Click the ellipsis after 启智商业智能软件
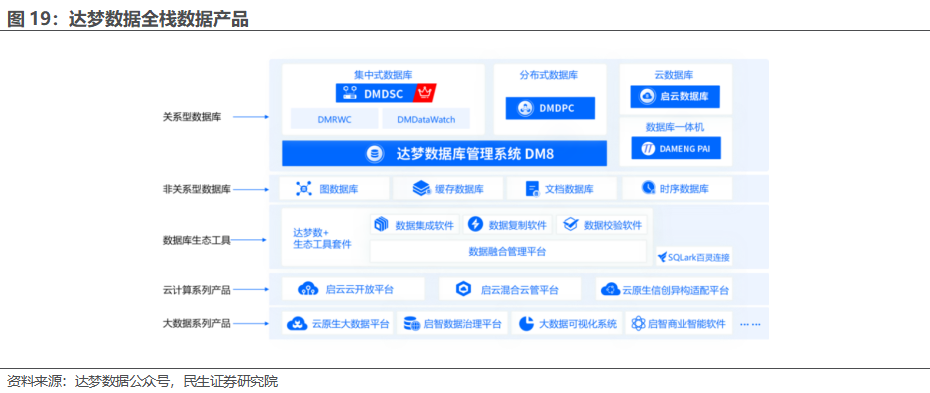The height and width of the screenshot is (393, 930). tap(750, 324)
